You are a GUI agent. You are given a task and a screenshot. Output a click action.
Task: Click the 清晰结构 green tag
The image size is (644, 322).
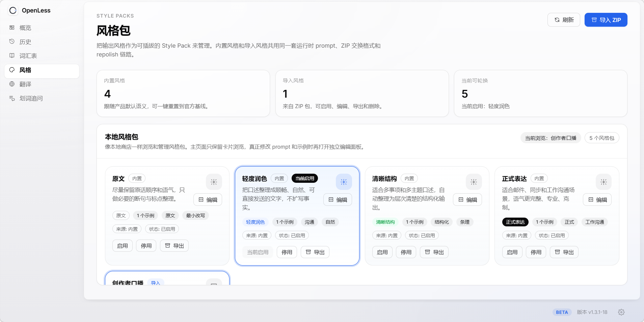385,222
